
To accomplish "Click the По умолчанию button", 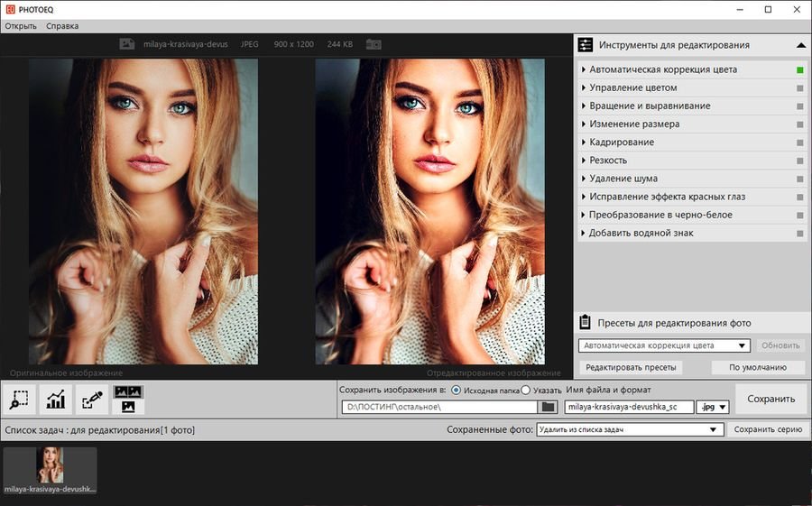I will tap(758, 367).
